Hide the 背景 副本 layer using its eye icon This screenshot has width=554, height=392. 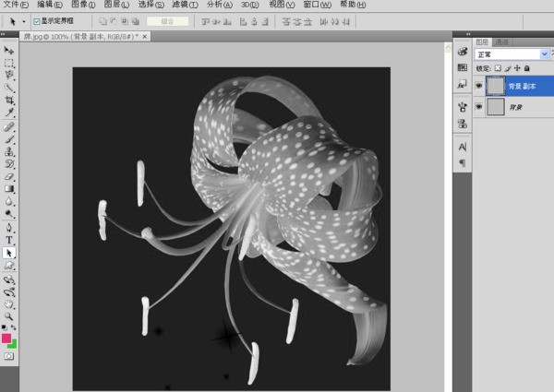(x=478, y=86)
